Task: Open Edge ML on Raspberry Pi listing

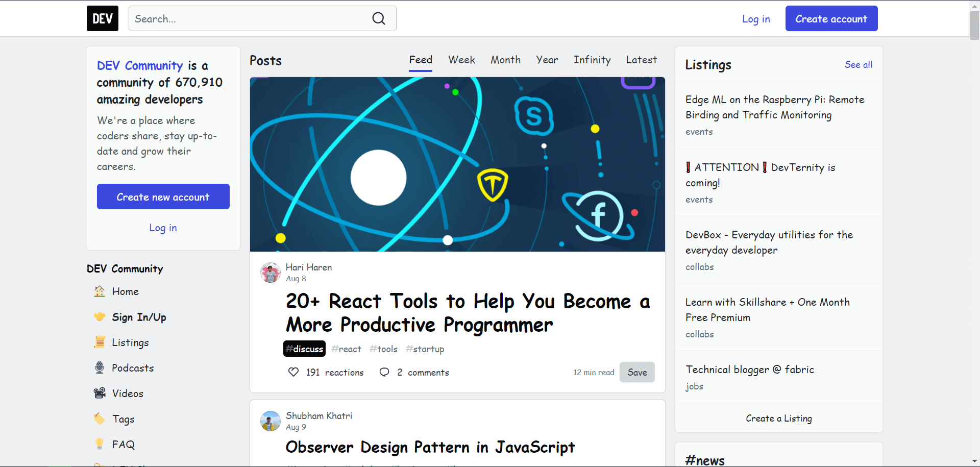Action: coord(775,107)
